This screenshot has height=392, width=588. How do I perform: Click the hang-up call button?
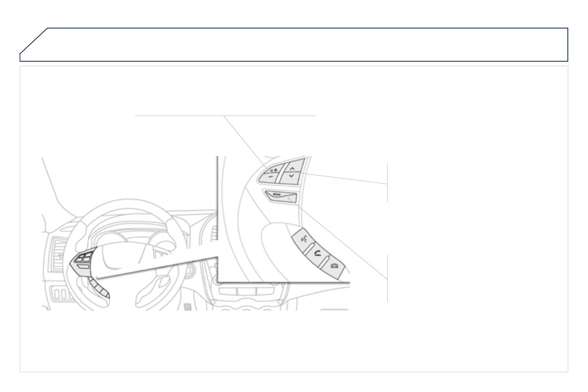click(333, 267)
